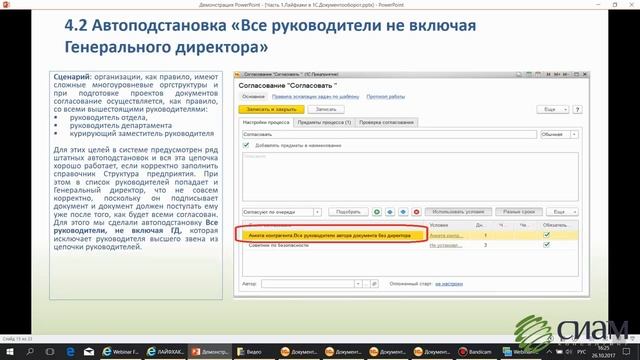Open the taskbar clock showing 26.10.2017
This screenshot has width=640, height=360.
[603, 352]
